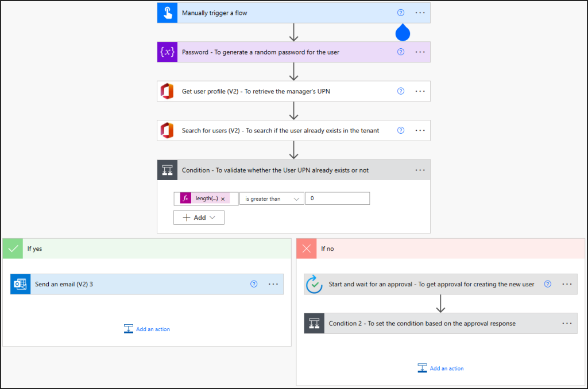The height and width of the screenshot is (389, 588).
Task: Click the Office icon on Get user profile
Action: click(x=167, y=91)
